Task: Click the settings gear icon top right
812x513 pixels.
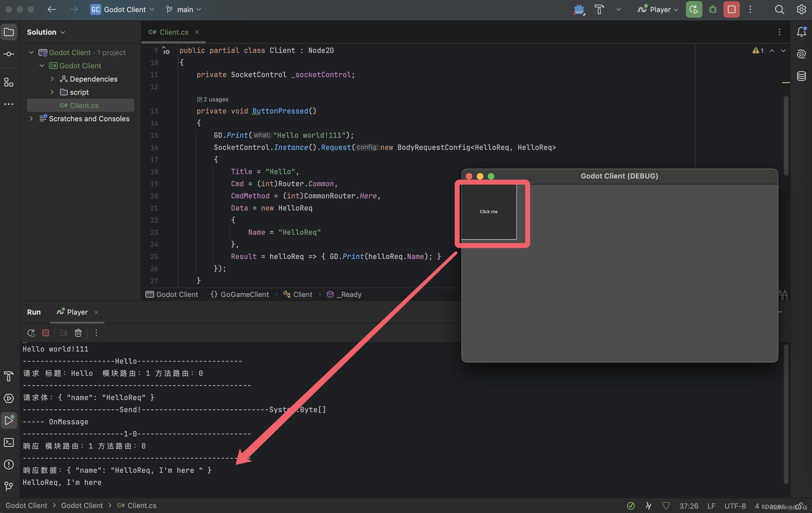Action: pyautogui.click(x=801, y=9)
